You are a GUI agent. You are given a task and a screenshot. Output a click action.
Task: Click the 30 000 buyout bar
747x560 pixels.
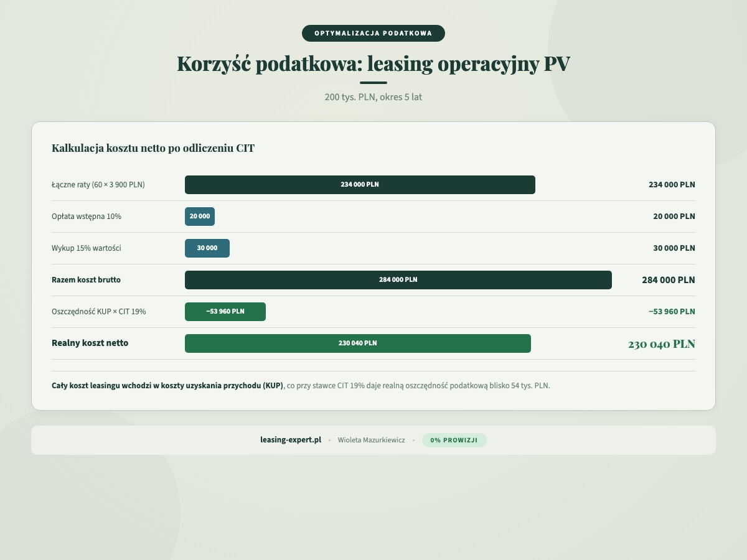[207, 248]
